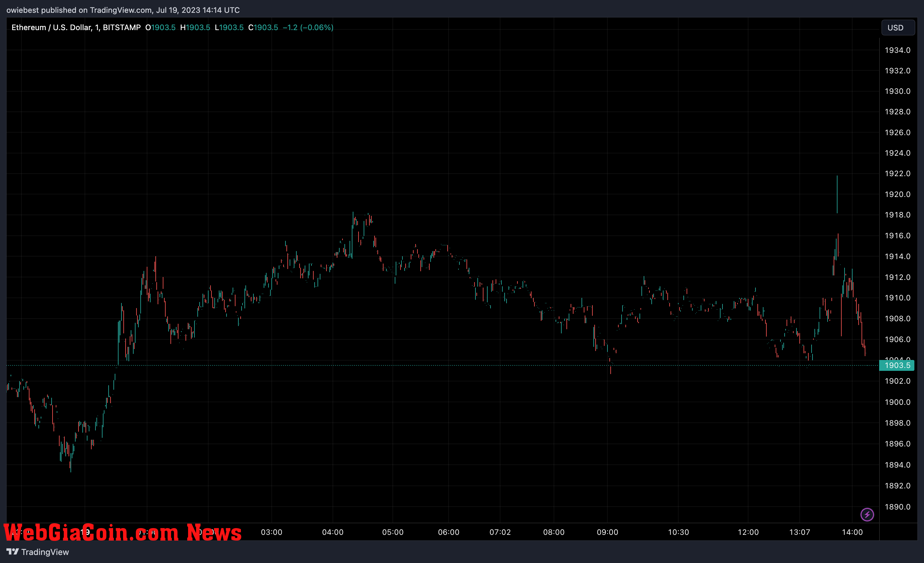Click the Ethereum / U.S. Dollar symbol title

(76, 27)
